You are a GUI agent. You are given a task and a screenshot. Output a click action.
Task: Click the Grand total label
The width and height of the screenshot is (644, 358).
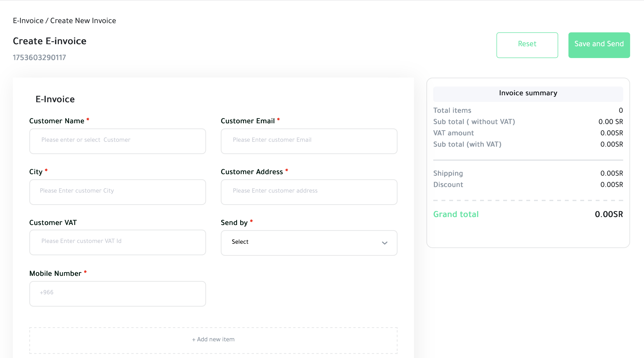click(456, 214)
